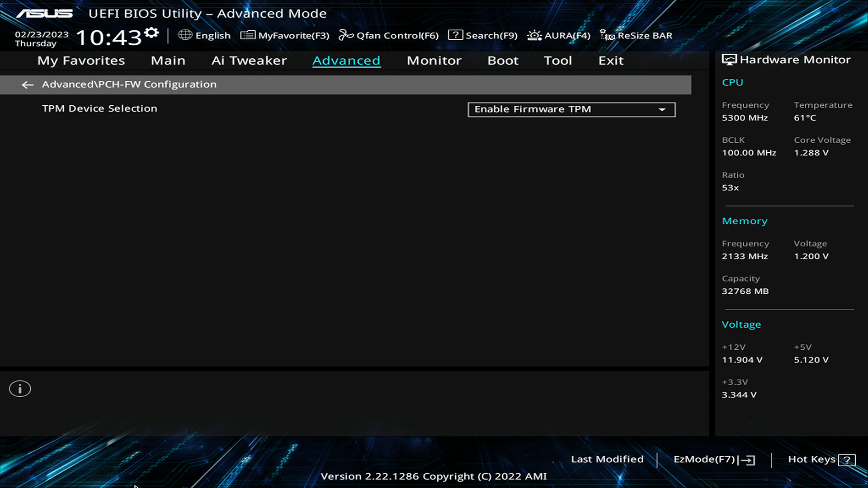Open the Exit menu tab
The width and height of the screenshot is (868, 488).
click(611, 61)
